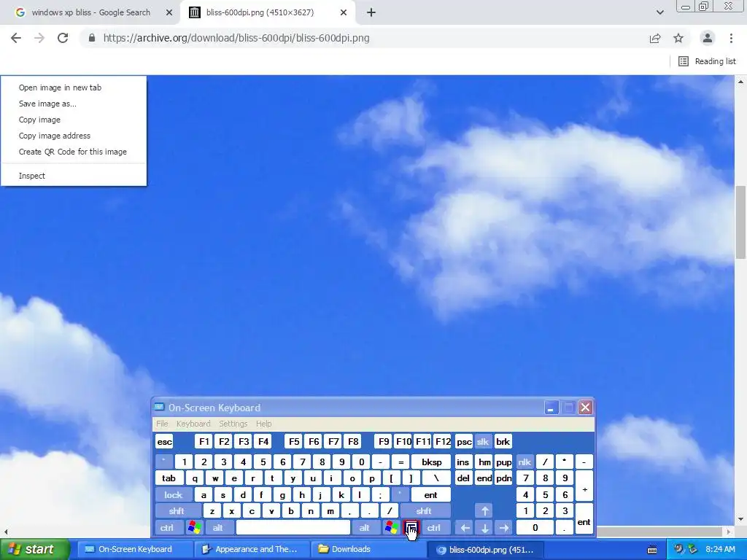Close the On-Screen Keyboard window

point(586,408)
